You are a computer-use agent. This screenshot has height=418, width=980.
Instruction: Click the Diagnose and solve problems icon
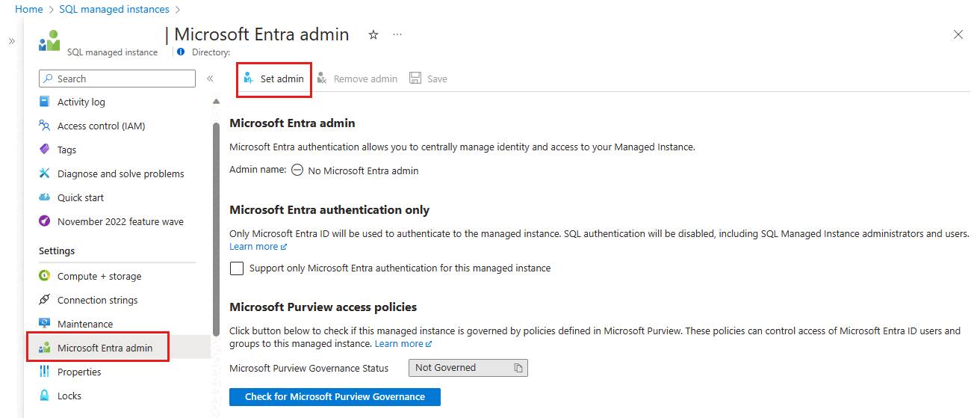45,173
